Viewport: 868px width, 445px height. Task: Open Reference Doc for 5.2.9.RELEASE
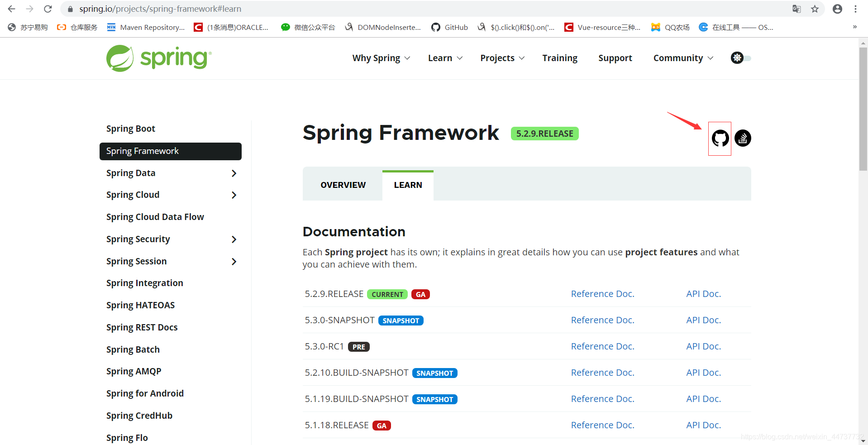[x=602, y=294]
